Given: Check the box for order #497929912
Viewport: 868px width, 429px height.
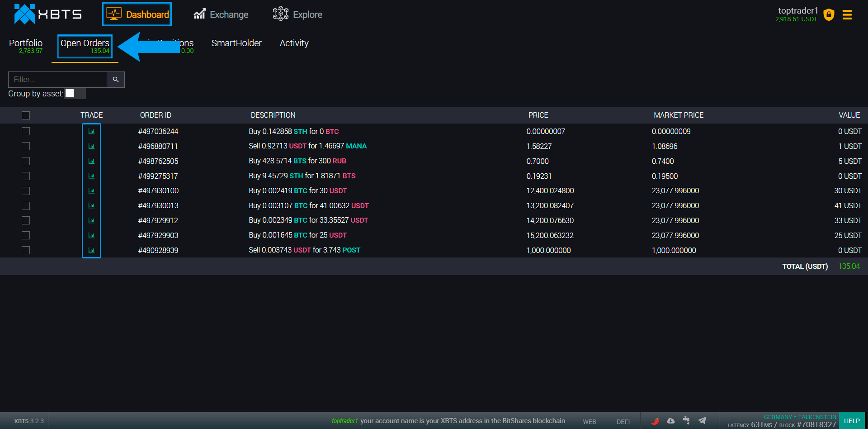Looking at the screenshot, I should pyautogui.click(x=26, y=220).
